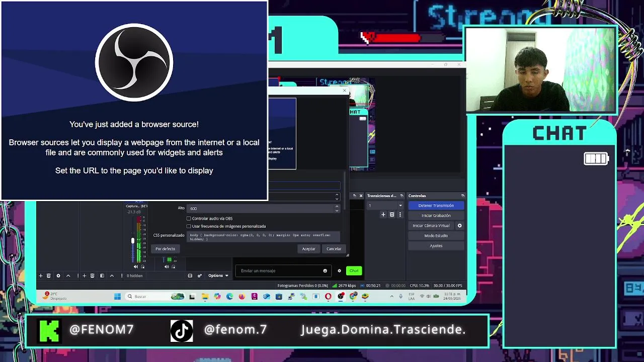
Task: Delete selected scene using Scenes panel trash icon
Action: point(49,276)
